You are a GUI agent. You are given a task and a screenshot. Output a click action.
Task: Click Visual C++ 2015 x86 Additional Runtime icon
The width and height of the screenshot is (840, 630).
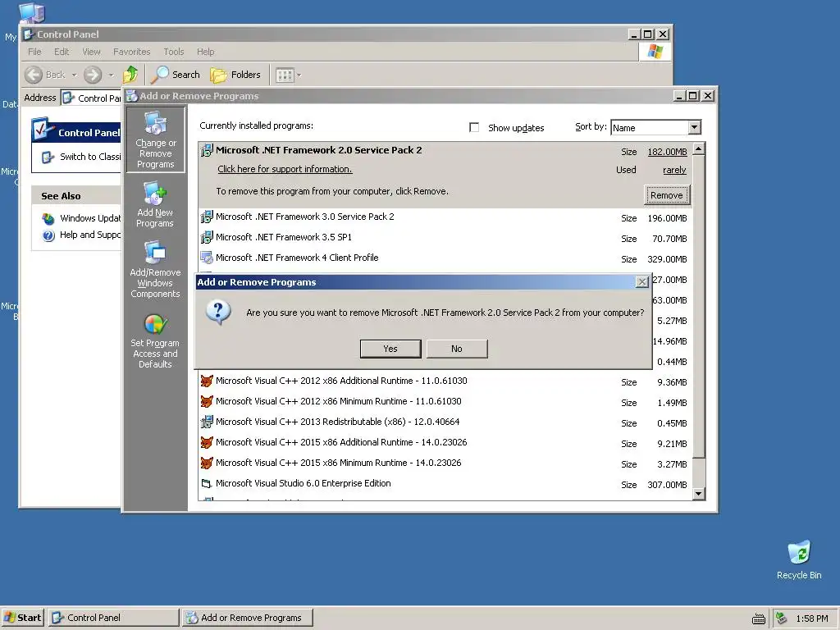coord(207,442)
